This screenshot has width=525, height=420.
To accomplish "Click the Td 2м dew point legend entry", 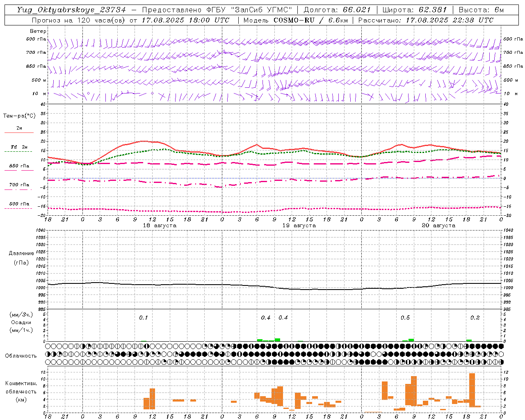I will coord(18,148).
